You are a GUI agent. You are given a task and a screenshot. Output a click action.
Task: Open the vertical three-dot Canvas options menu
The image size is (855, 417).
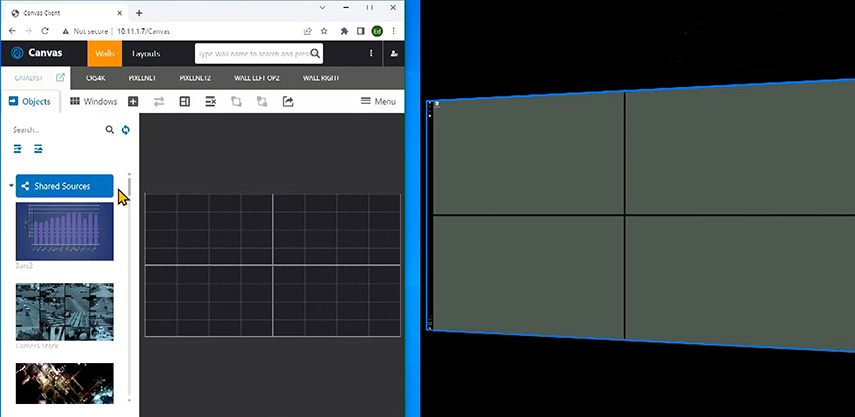tap(371, 53)
